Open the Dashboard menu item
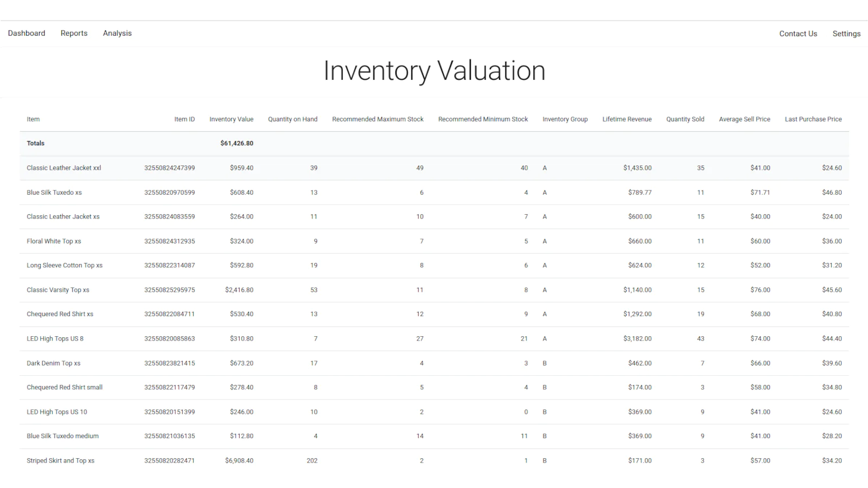 [x=27, y=33]
